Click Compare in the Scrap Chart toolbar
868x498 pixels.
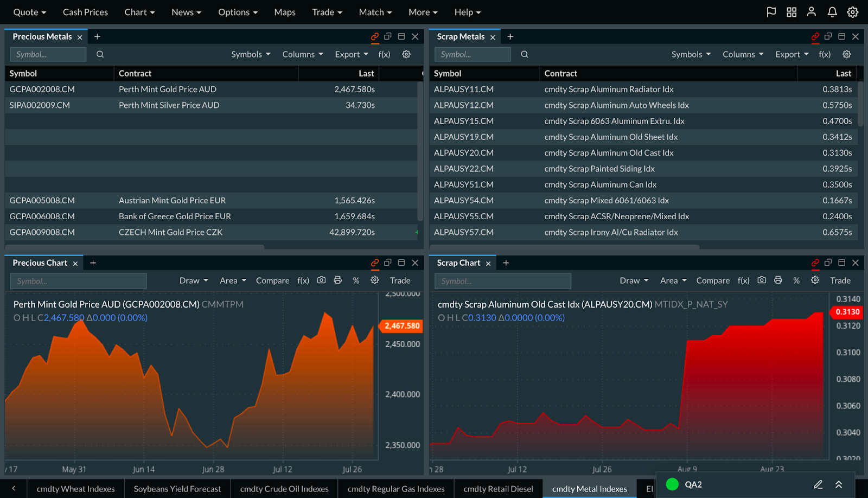tap(713, 280)
